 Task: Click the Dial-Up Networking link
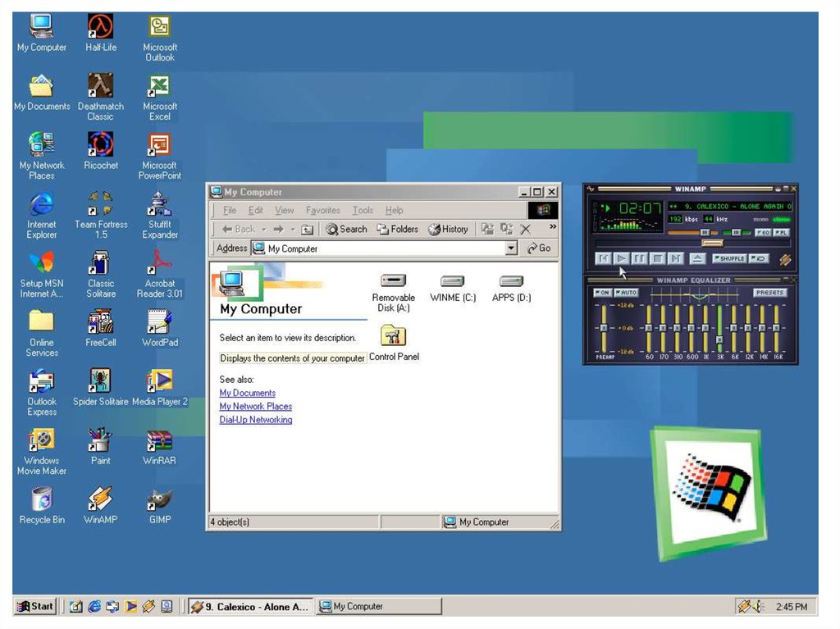click(255, 420)
